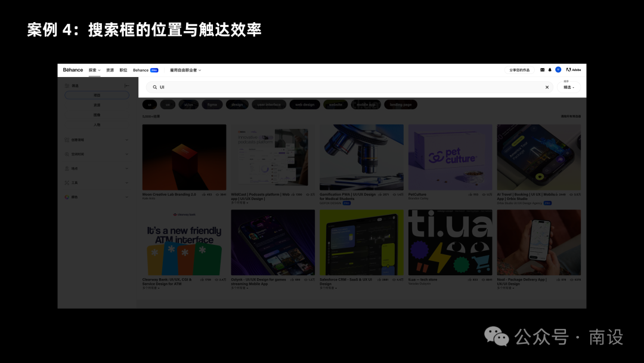Screen dimensions: 644x363
Task: Expand the 工具 filter section chevron
Action: pyautogui.click(x=127, y=183)
